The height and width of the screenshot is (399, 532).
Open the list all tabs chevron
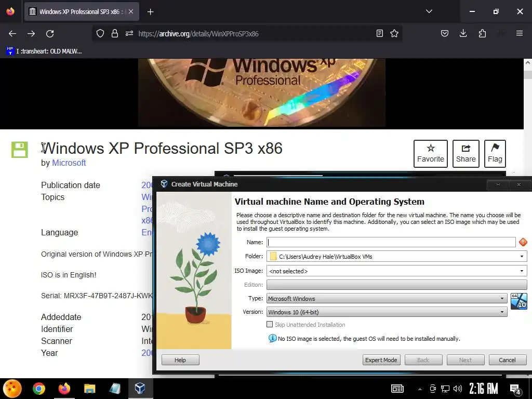pyautogui.click(x=429, y=11)
